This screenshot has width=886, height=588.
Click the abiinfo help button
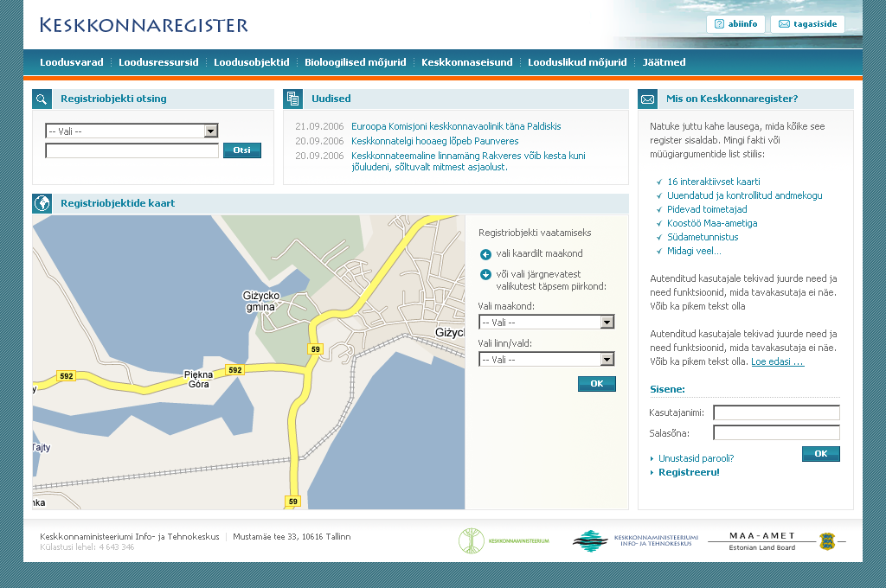tap(735, 23)
